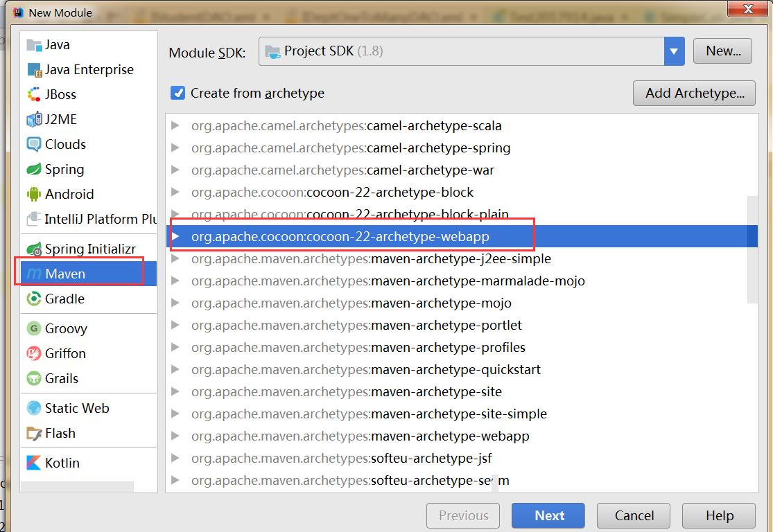The width and height of the screenshot is (773, 532).
Task: Click the Java Enterprise icon
Action: [34, 70]
